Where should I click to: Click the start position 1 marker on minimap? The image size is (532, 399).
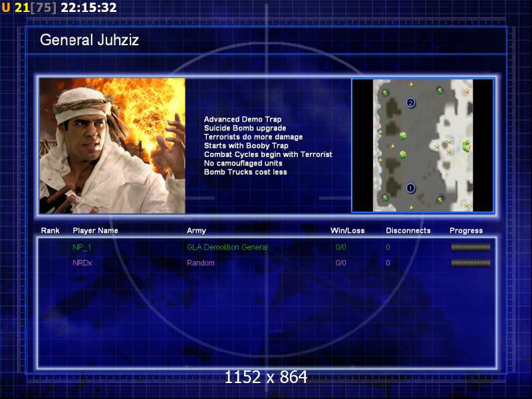(410, 188)
